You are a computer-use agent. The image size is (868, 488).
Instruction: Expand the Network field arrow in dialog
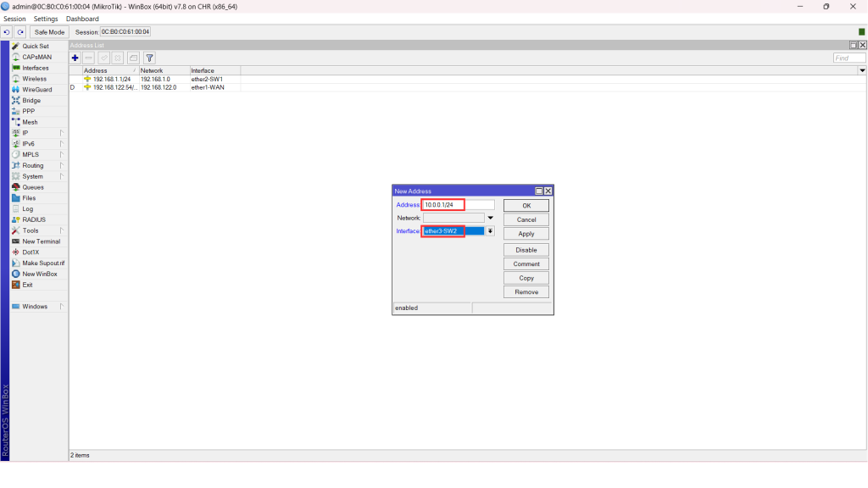(490, 218)
